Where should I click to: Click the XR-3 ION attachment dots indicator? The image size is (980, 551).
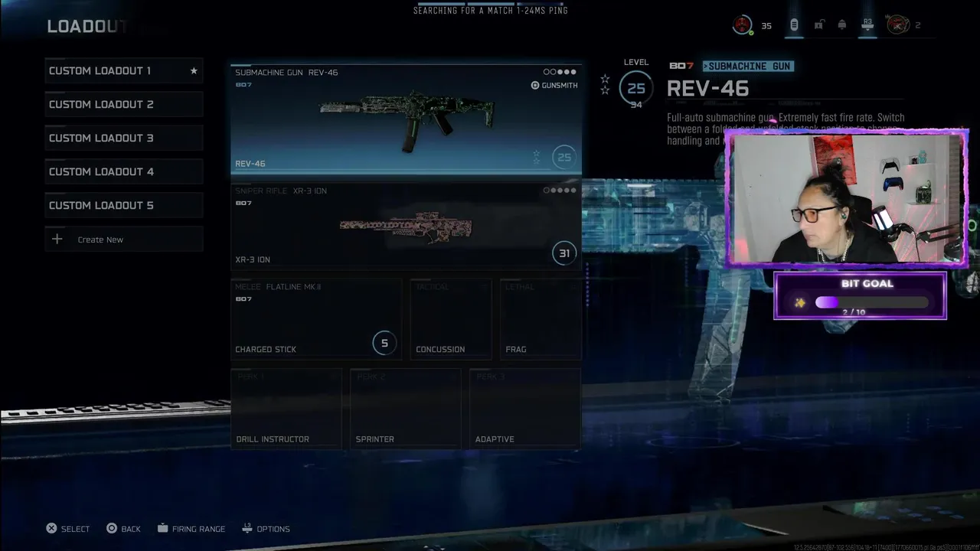[x=560, y=191]
